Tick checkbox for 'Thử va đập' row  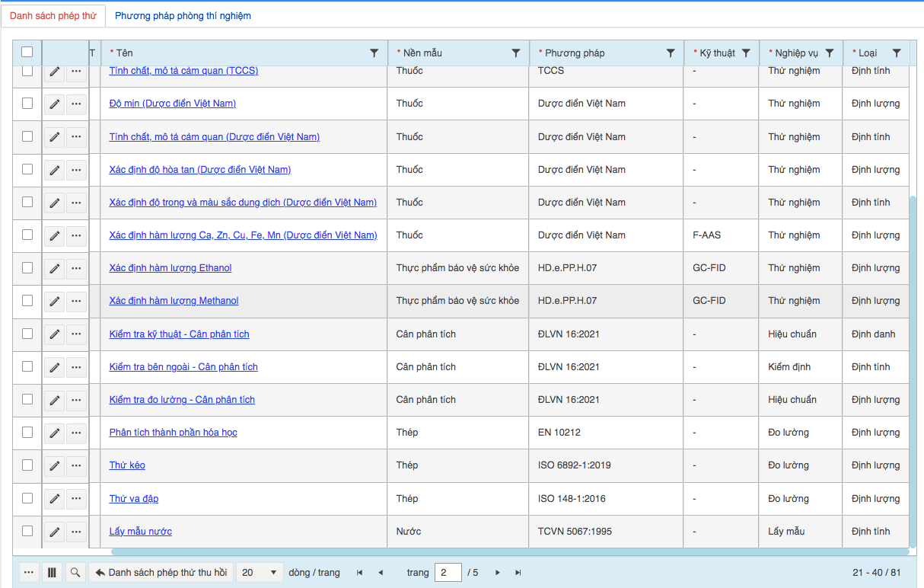27,498
